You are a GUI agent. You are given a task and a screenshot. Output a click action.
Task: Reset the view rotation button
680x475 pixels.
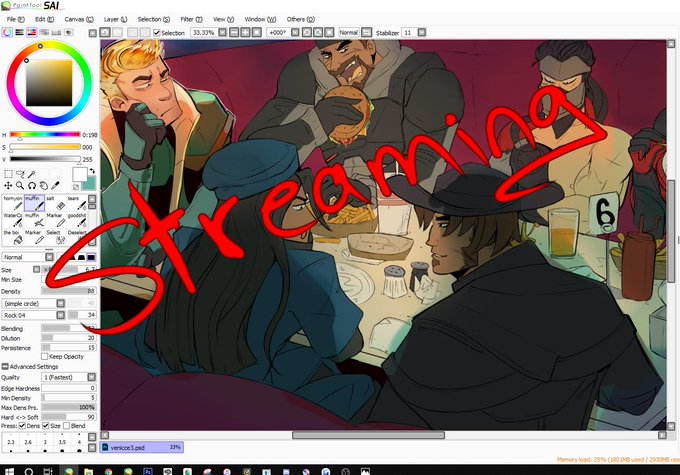tap(329, 33)
